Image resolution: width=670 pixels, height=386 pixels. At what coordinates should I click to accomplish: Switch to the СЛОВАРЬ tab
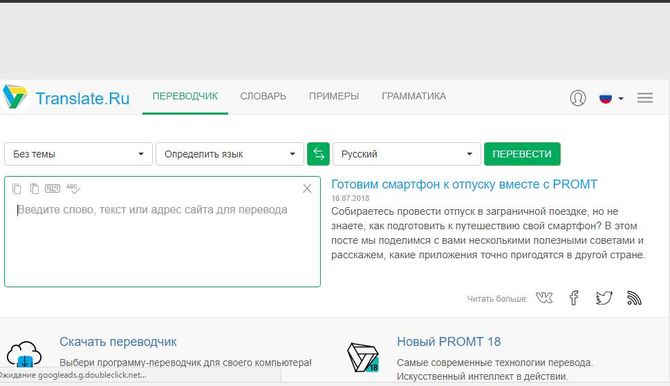point(263,96)
